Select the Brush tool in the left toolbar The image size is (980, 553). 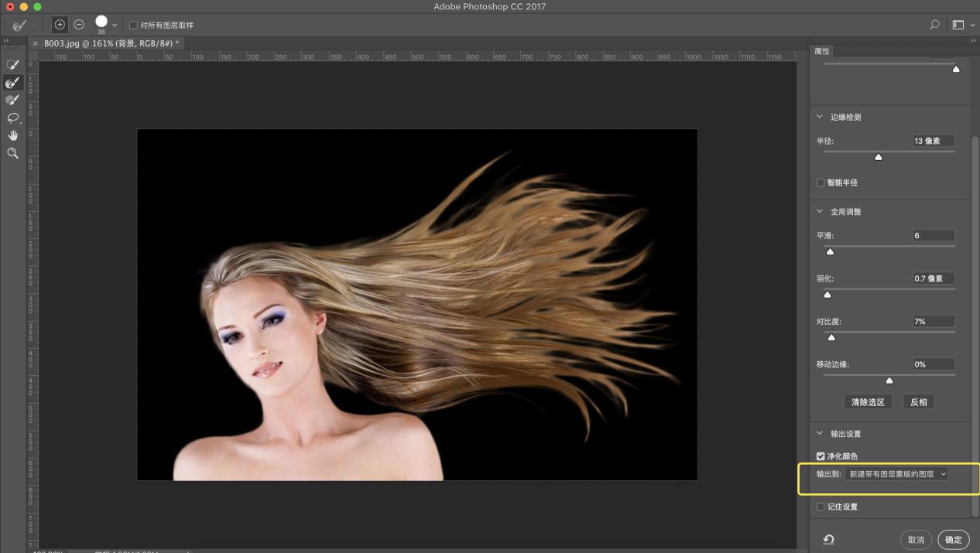[x=12, y=100]
